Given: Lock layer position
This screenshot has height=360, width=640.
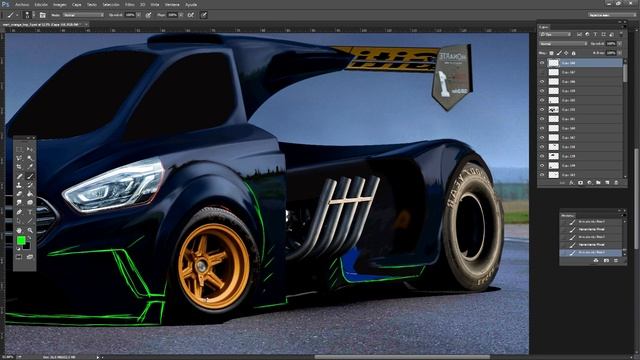Looking at the screenshot, I should pos(566,53).
